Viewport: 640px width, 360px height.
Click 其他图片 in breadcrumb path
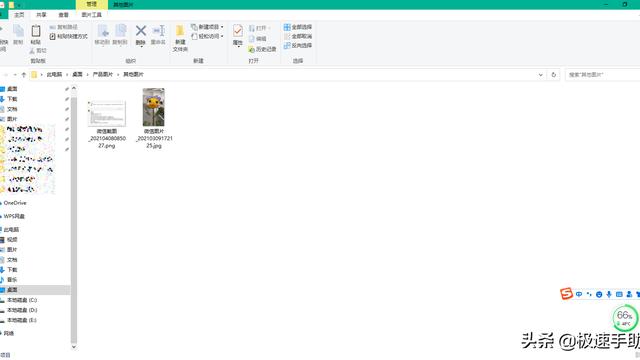(x=133, y=74)
